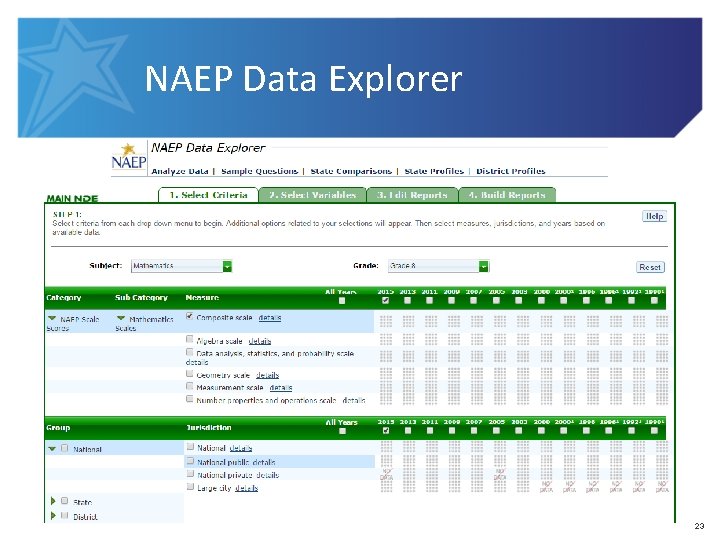This screenshot has width=720, height=540.
Task: Tick the 2009 checkbox in the Jurisdiction header
Action: pos(452,431)
